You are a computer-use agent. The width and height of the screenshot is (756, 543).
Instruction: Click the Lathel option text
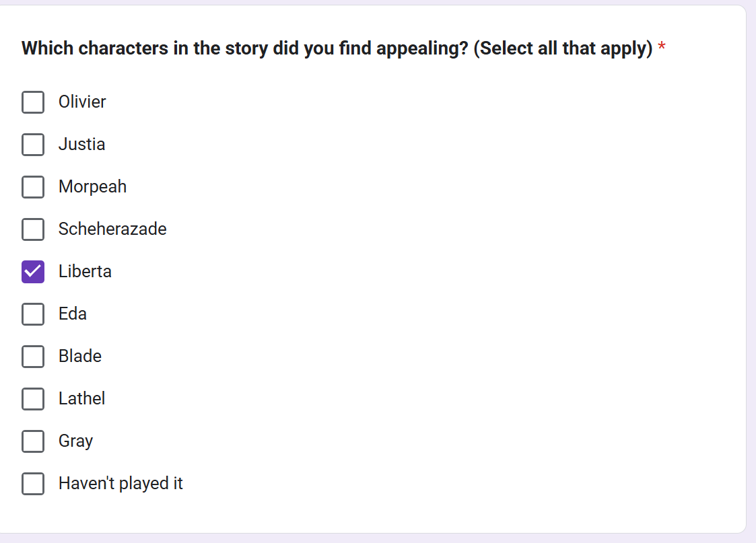pyautogui.click(x=81, y=398)
